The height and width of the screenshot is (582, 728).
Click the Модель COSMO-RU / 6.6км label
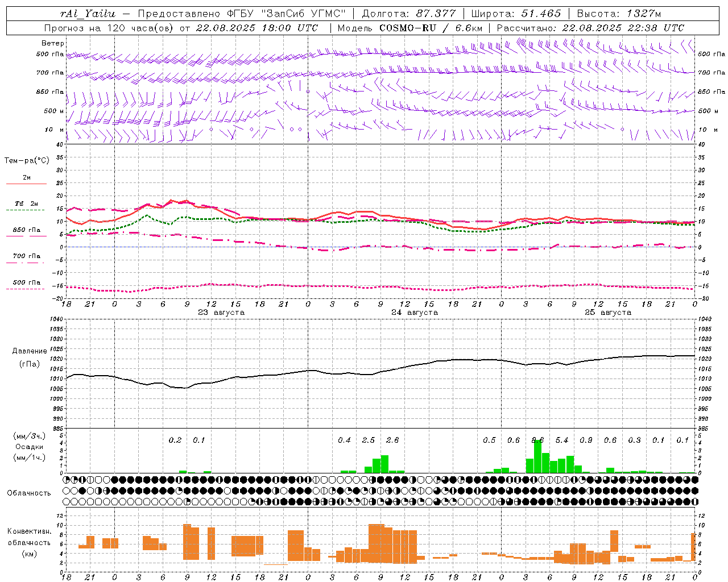tap(409, 28)
